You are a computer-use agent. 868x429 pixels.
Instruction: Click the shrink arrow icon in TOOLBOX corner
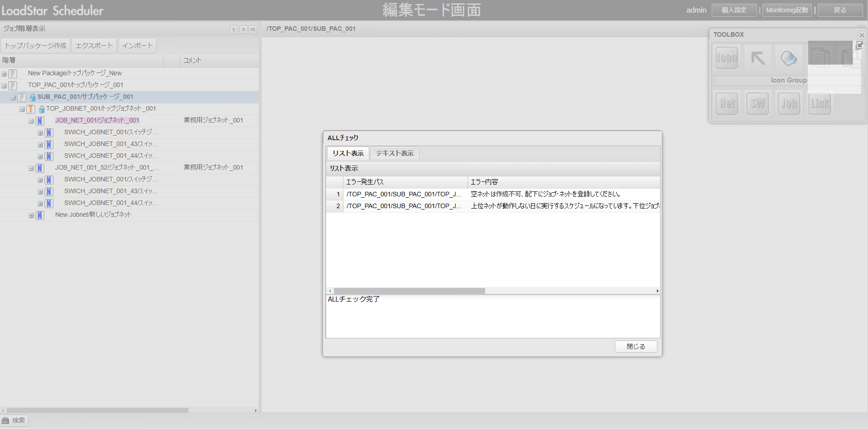click(859, 45)
